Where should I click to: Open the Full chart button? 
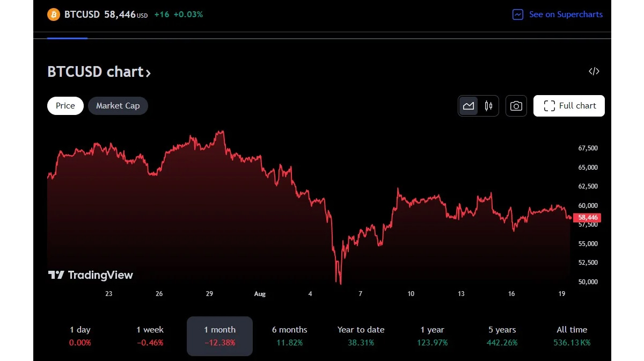click(x=569, y=106)
